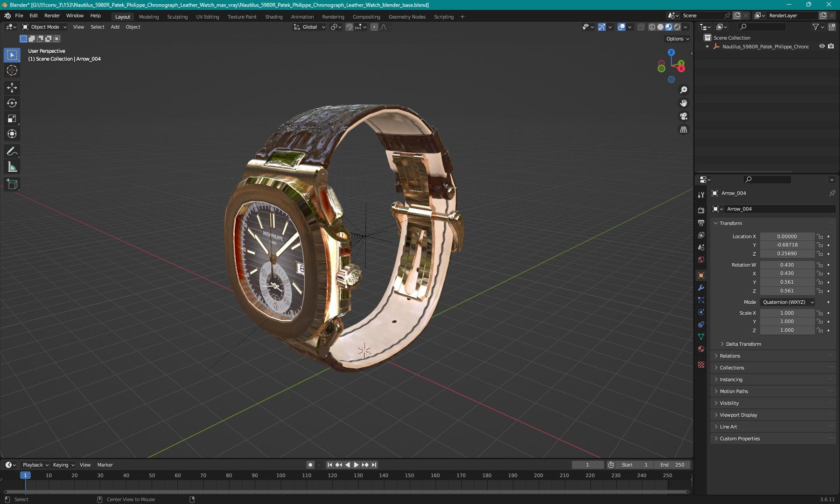The image size is (840, 504).
Task: Open the viewport Options dropdown
Action: click(x=678, y=39)
